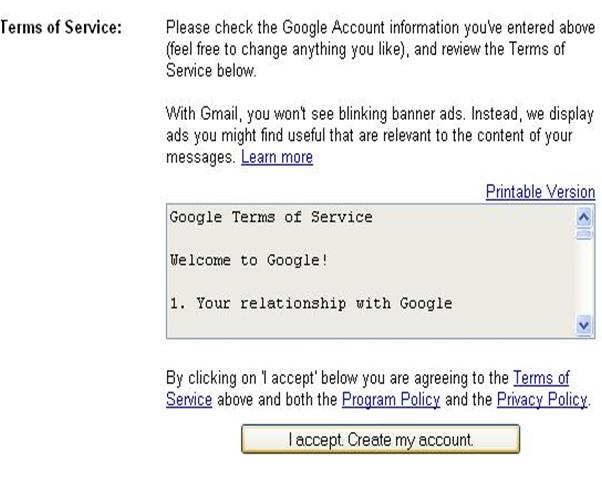The width and height of the screenshot is (602, 498).
Task: Click the scroll up arrow in terms box
Action: click(585, 216)
